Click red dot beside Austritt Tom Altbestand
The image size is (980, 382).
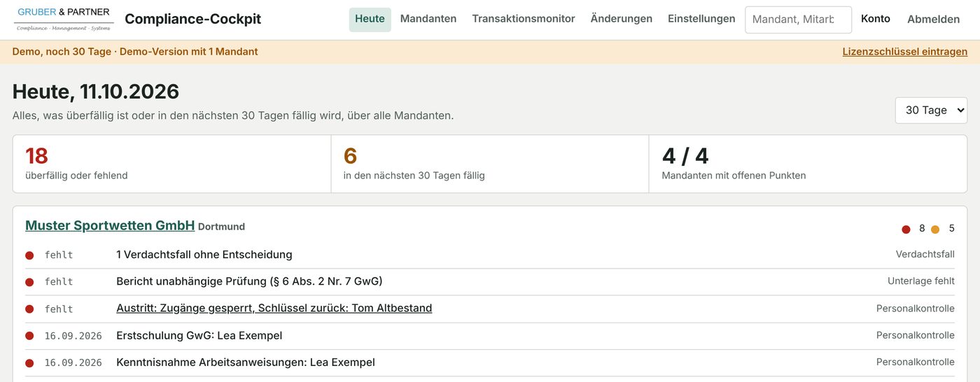tap(29, 309)
